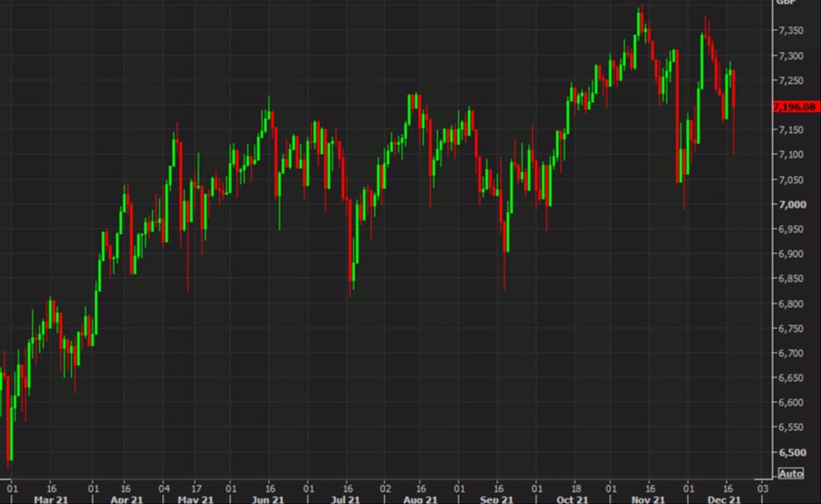Click the 18 date tick on time axis
This screenshot has height=504, width=821.
[x=576, y=489]
